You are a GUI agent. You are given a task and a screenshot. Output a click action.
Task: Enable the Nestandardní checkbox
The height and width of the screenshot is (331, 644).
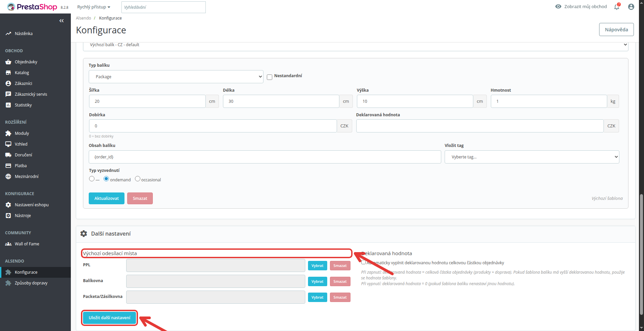[270, 77]
